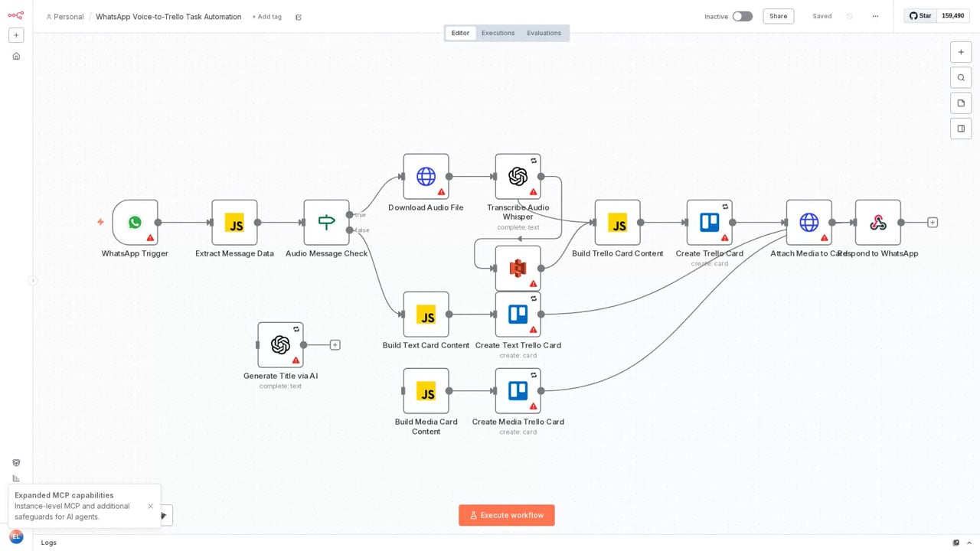Open the Extract Message Data code node

pyautogui.click(x=234, y=223)
